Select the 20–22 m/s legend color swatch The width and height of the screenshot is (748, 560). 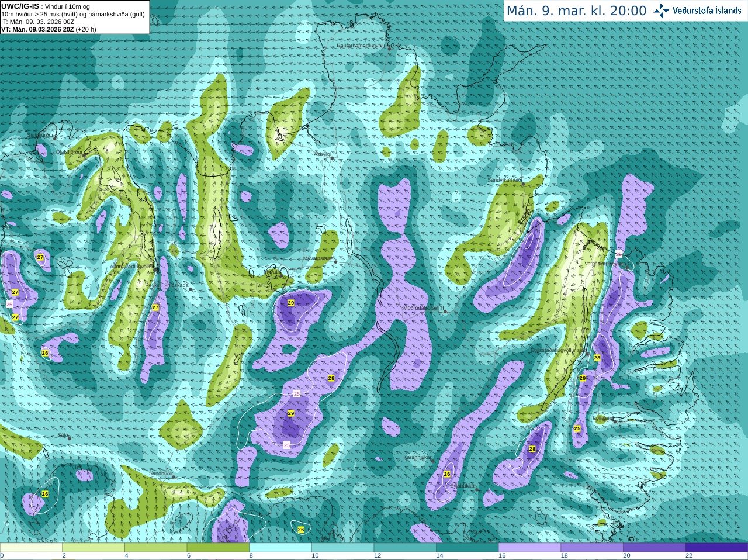[x=654, y=548]
